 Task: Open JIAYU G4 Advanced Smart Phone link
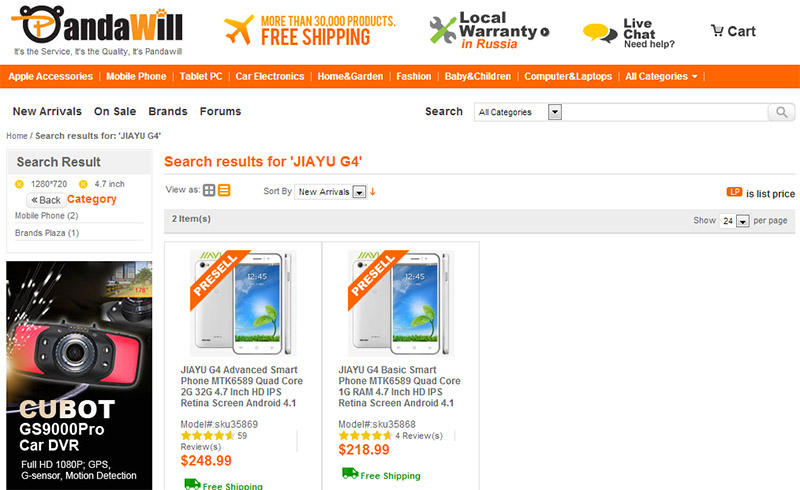click(241, 386)
